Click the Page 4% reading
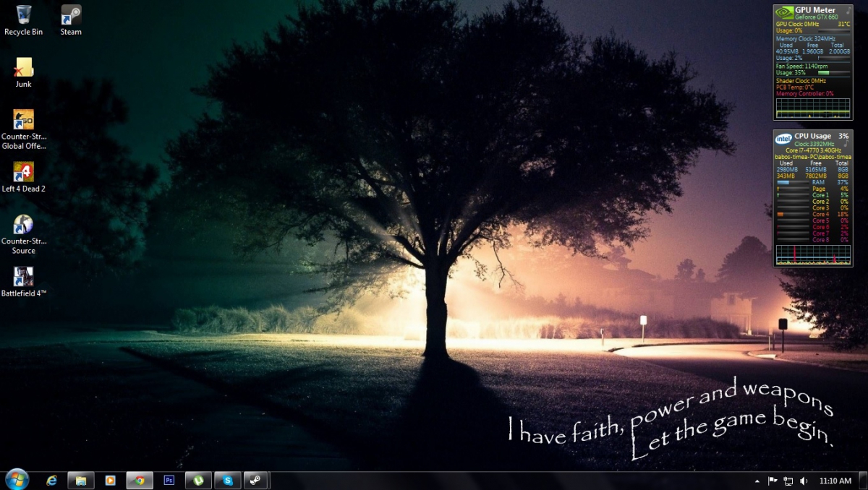868x490 pixels. click(x=830, y=189)
